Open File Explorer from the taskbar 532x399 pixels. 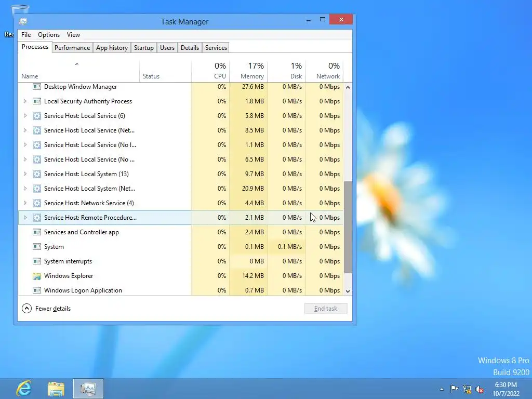coord(56,389)
